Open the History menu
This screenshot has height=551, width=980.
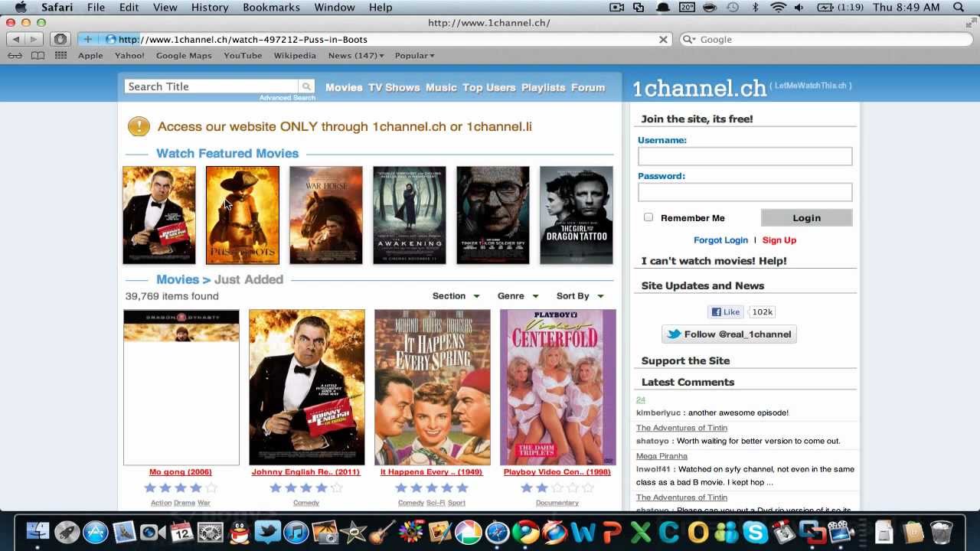coord(210,7)
